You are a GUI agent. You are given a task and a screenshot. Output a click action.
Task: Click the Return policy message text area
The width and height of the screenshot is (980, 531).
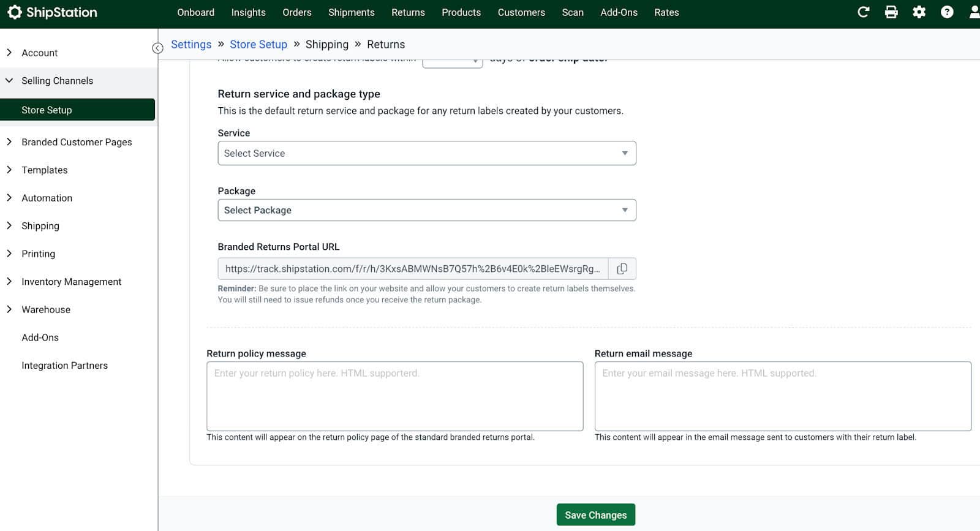tap(394, 396)
